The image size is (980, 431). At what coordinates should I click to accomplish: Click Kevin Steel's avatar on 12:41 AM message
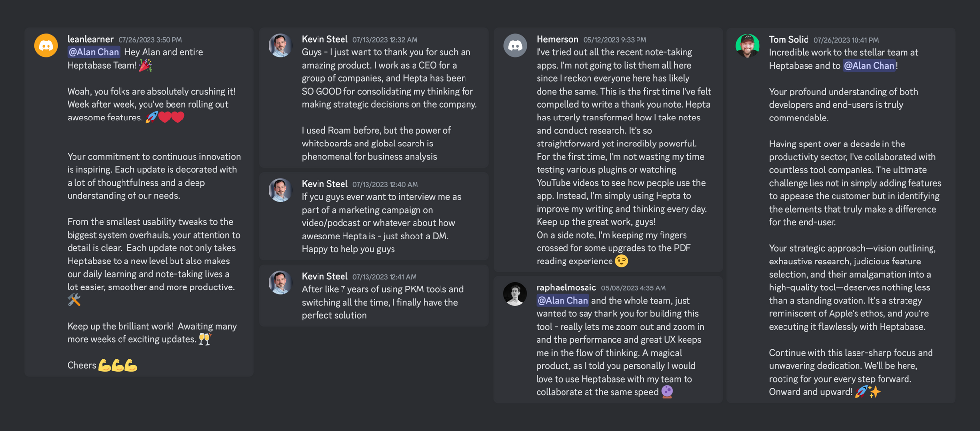tap(280, 283)
